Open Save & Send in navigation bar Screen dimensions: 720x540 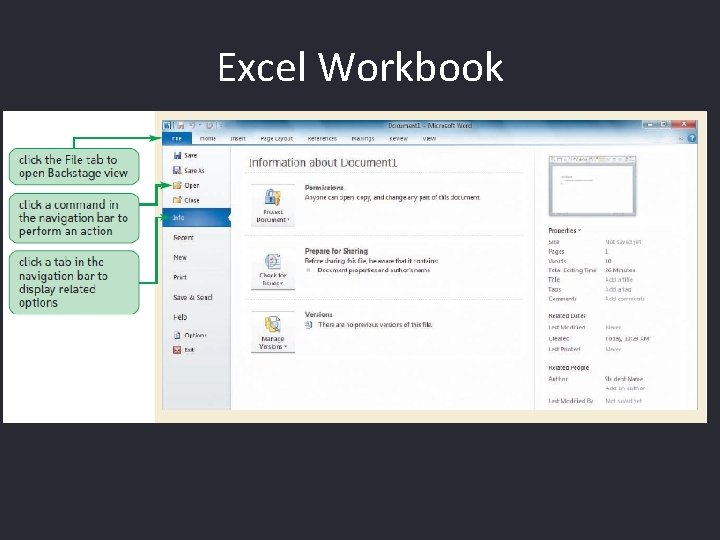(193, 297)
